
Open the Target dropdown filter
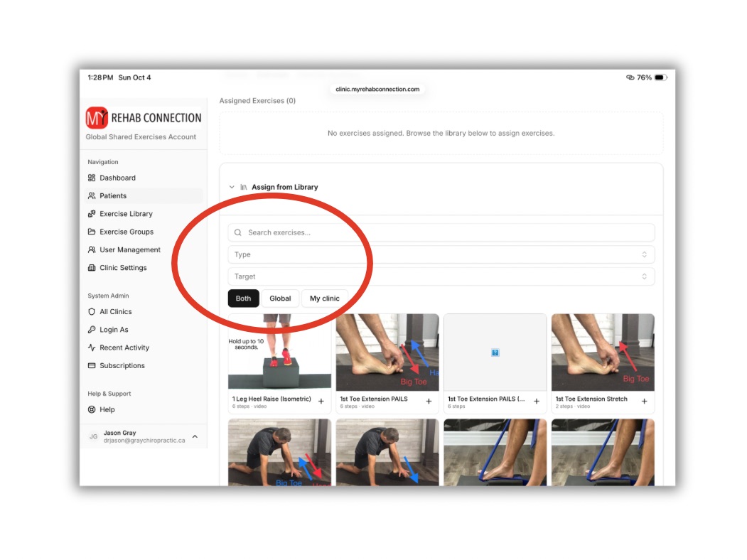pos(441,276)
